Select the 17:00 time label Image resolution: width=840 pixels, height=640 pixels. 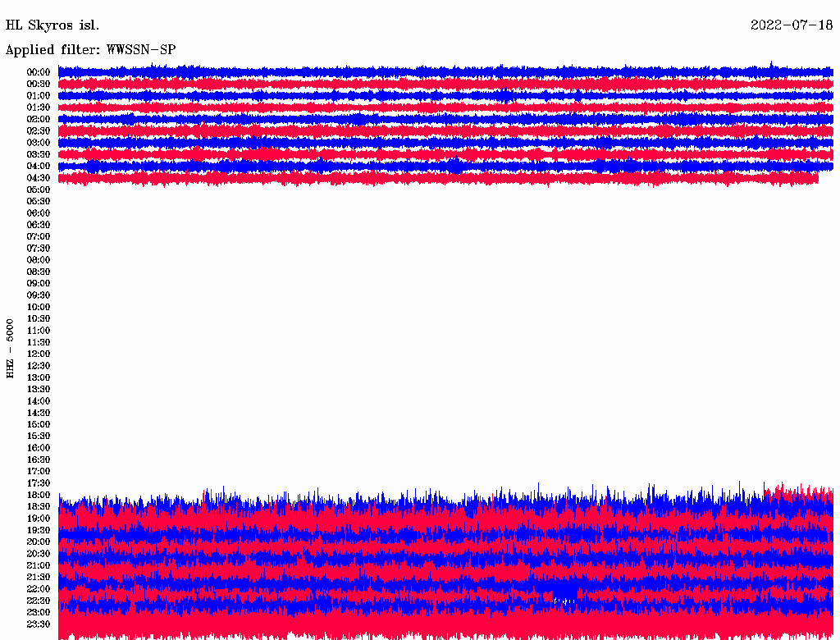[39, 471]
